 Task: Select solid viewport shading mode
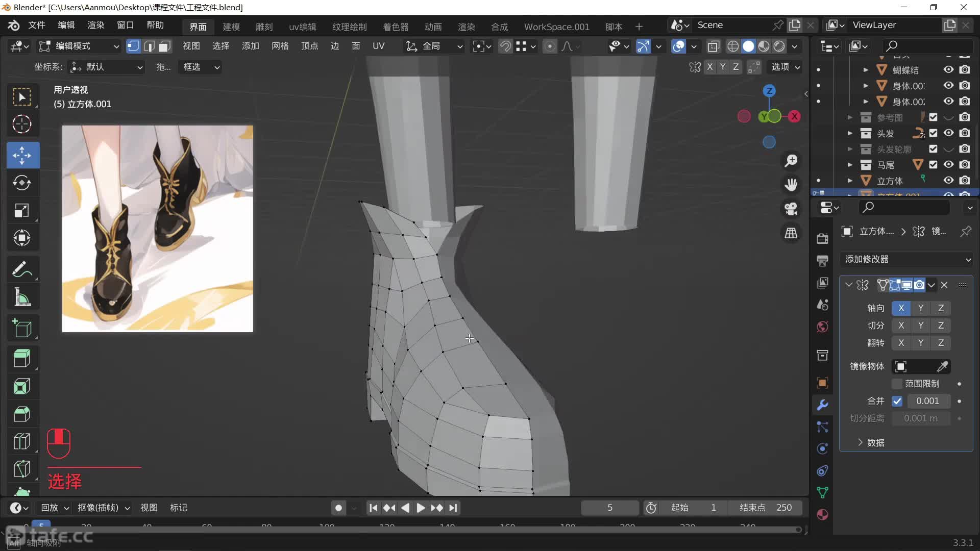[x=748, y=46]
